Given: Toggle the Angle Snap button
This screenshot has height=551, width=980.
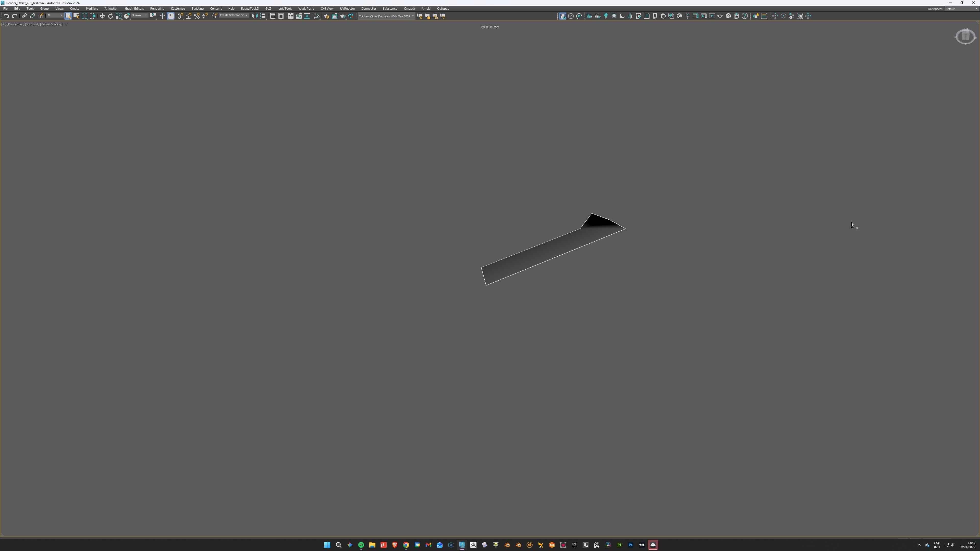Looking at the screenshot, I should (x=188, y=16).
